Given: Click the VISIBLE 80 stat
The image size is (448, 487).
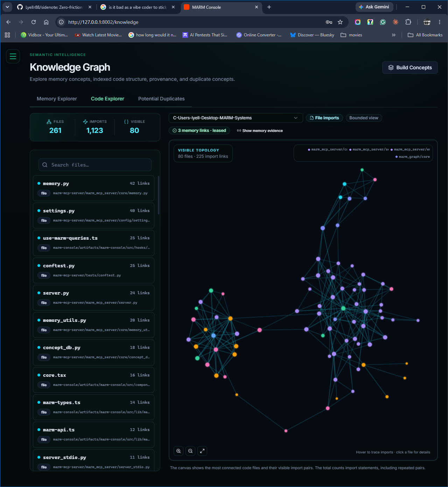Looking at the screenshot, I should tap(134, 127).
